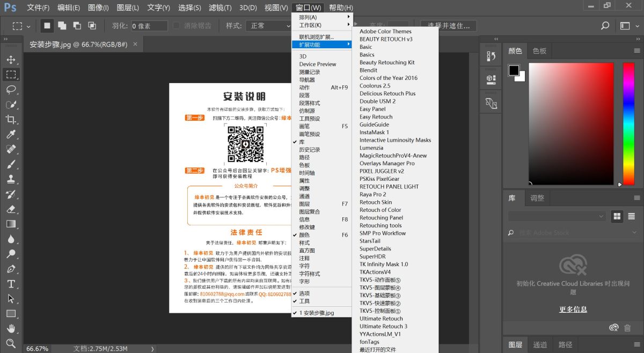Select the Gradient tool

click(11, 224)
